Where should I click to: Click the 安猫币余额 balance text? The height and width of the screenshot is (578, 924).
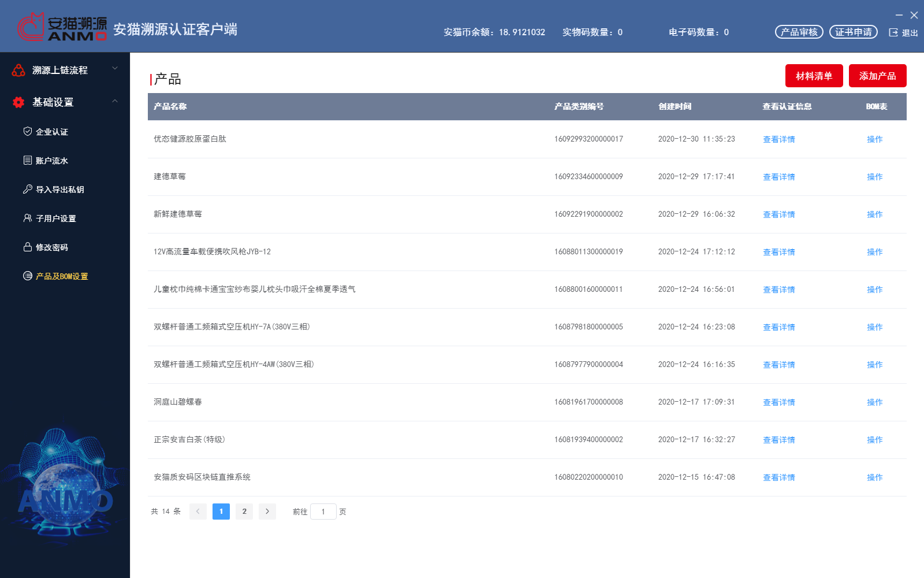point(494,32)
